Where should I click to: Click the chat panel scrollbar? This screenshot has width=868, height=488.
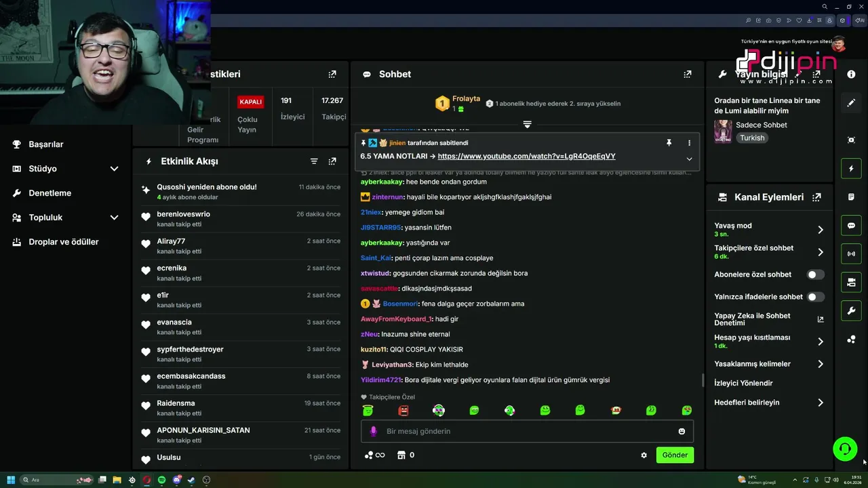pos(703,380)
